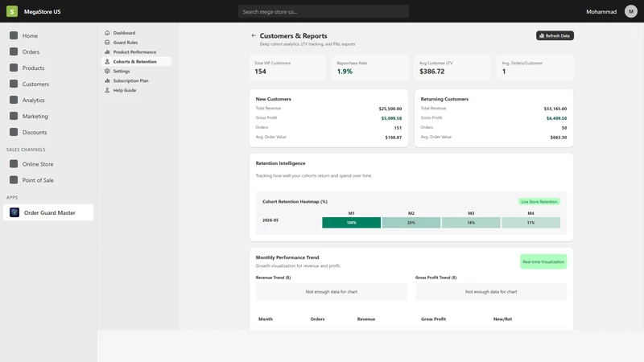Click the New/Ret column header
Viewport: 644px width, 362px height.
pyautogui.click(x=502, y=319)
